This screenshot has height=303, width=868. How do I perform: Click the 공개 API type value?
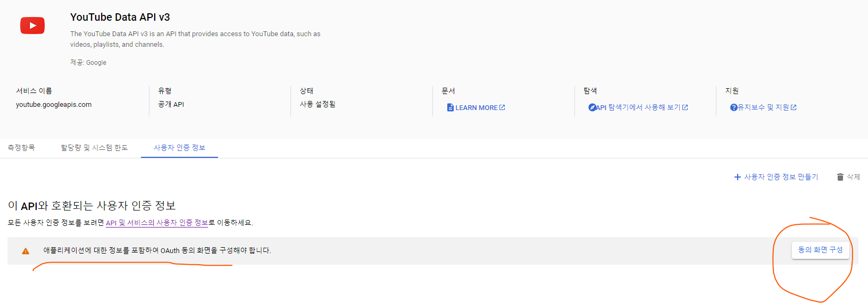[x=171, y=105]
